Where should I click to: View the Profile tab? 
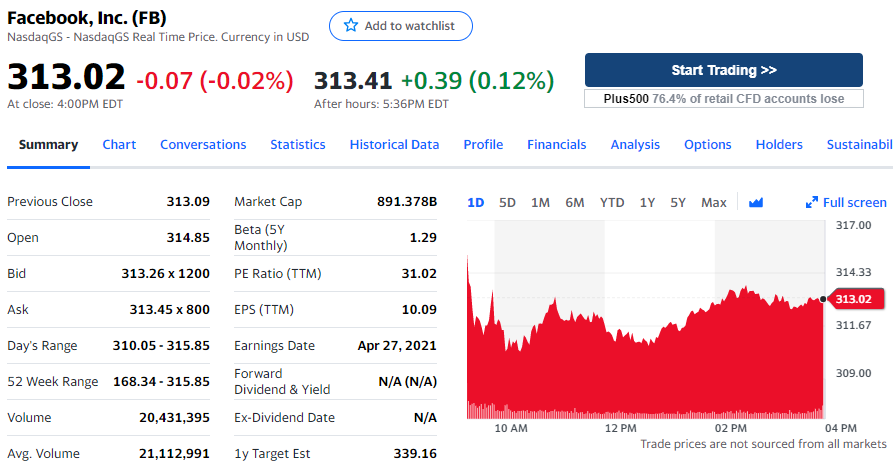point(483,145)
